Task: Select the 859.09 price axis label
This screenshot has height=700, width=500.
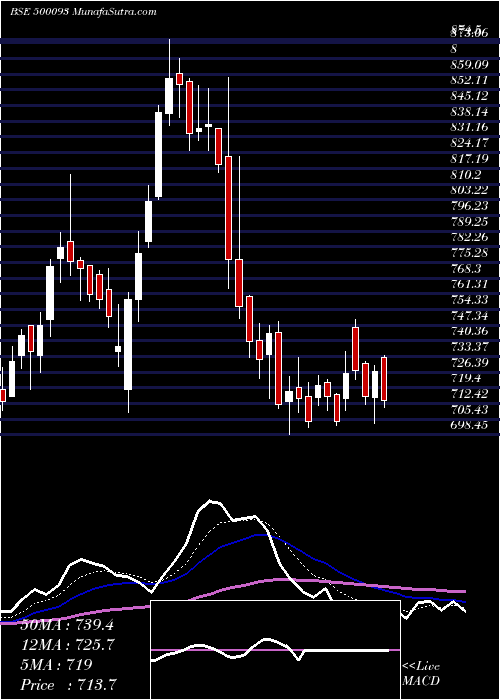Action: tap(469, 65)
